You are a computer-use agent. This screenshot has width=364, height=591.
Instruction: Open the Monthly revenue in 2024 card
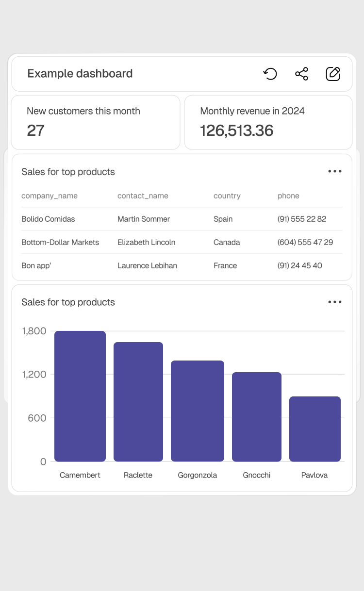pyautogui.click(x=268, y=122)
